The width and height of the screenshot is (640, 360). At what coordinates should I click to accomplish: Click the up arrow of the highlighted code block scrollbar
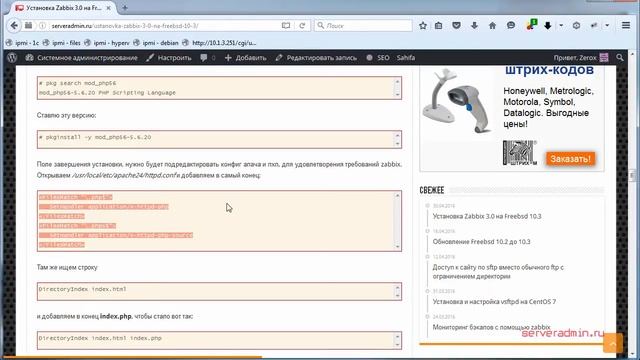tap(397, 196)
